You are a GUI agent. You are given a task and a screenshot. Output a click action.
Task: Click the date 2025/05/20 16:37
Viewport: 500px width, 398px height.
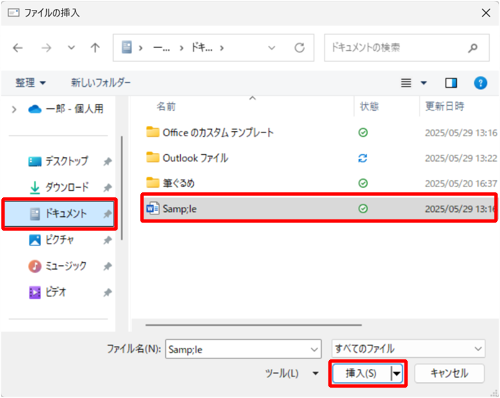point(461,183)
